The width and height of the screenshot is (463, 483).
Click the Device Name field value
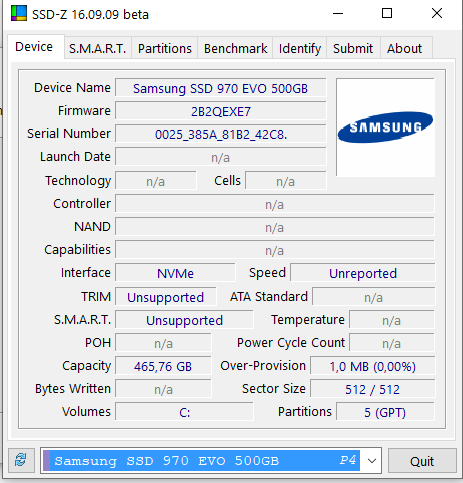221,88
